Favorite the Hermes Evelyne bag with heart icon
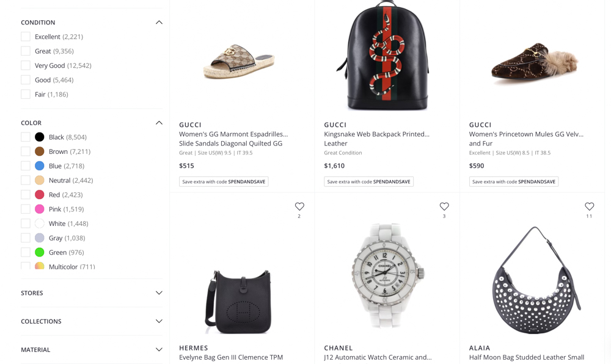The height and width of the screenshot is (364, 611). (x=299, y=206)
